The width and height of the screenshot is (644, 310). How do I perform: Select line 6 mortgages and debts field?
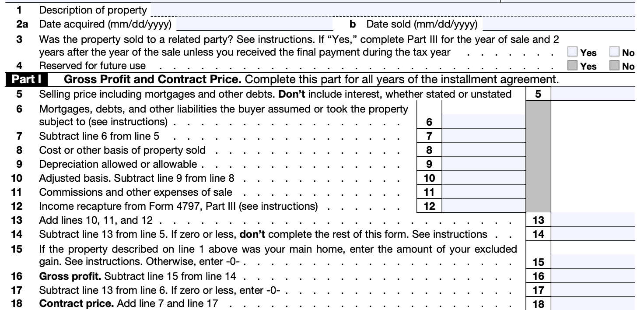click(x=483, y=122)
